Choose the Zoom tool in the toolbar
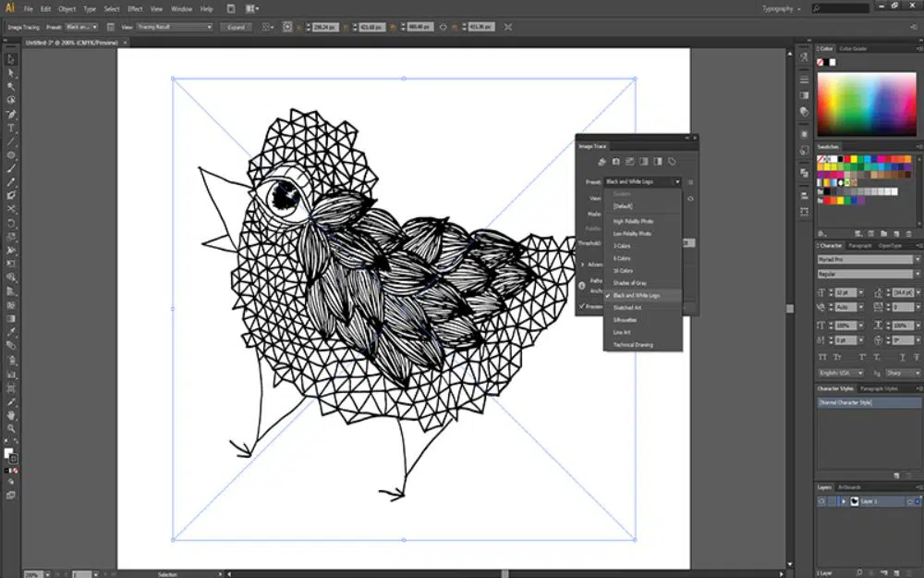 [11, 428]
